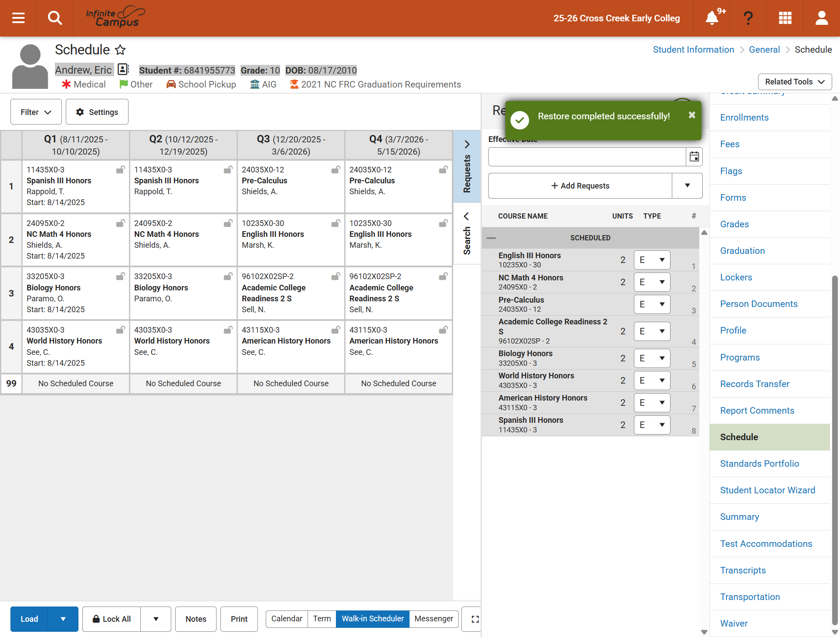Close the restore success notification
Screen dimensions: 840x637
point(692,115)
